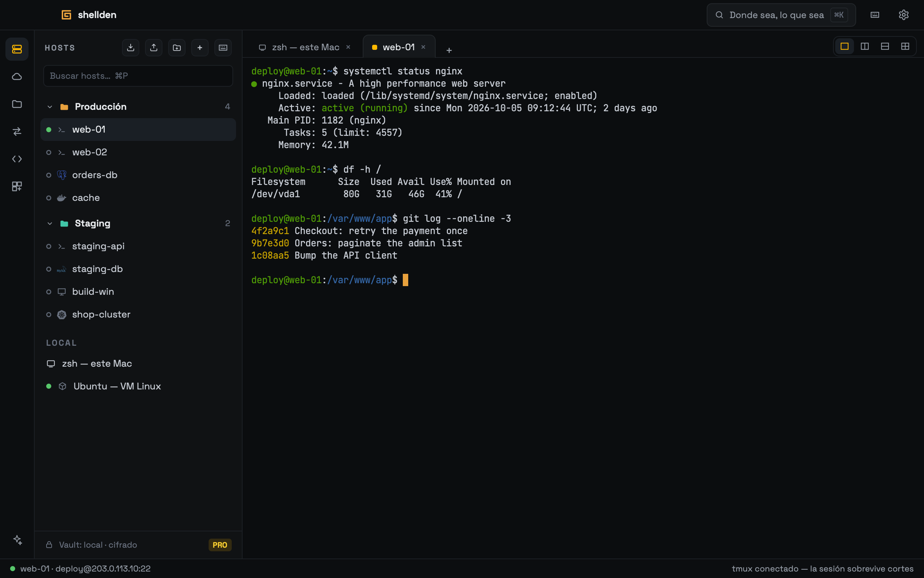Open shop-cluster host
Viewport: 924px width, 578px height.
pos(138,315)
